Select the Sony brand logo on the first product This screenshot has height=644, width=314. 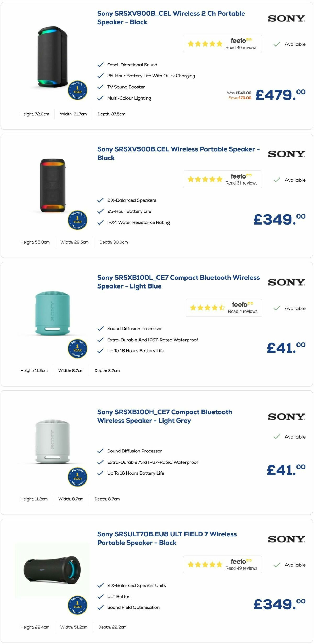pos(286,19)
